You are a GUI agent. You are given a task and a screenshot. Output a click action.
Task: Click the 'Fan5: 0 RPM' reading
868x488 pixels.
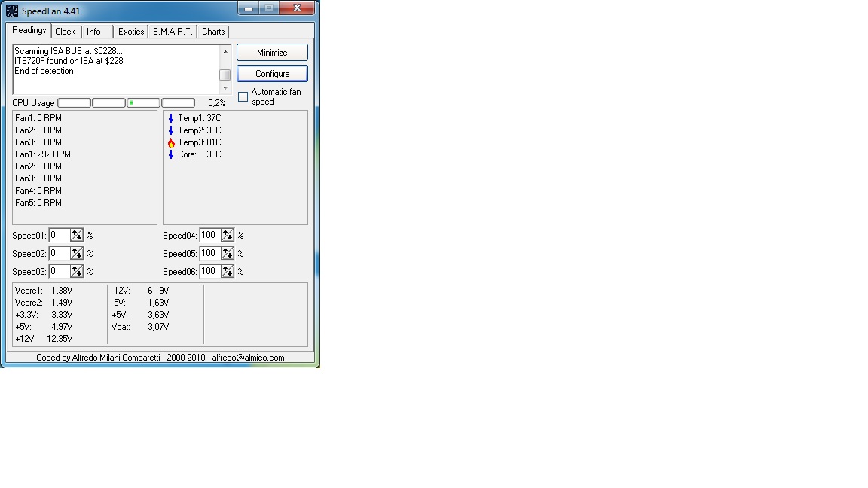(38, 203)
